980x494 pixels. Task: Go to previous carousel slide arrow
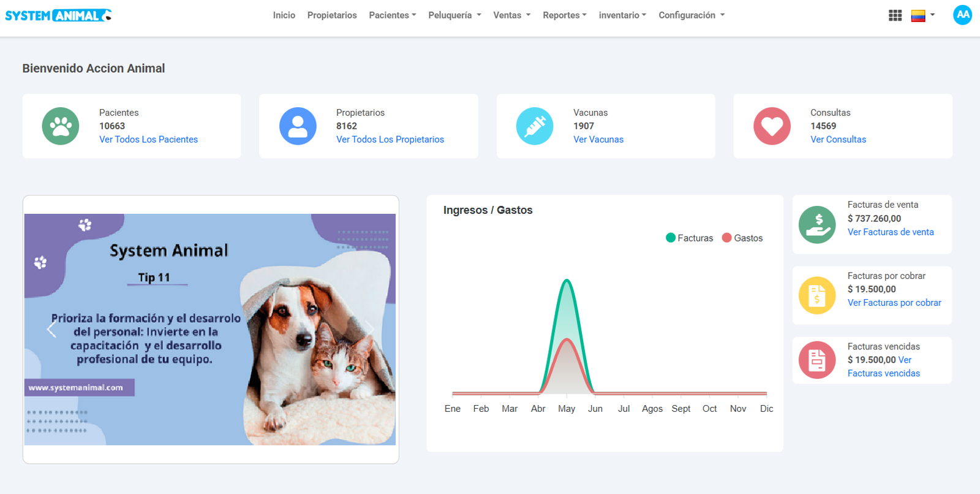[51, 329]
